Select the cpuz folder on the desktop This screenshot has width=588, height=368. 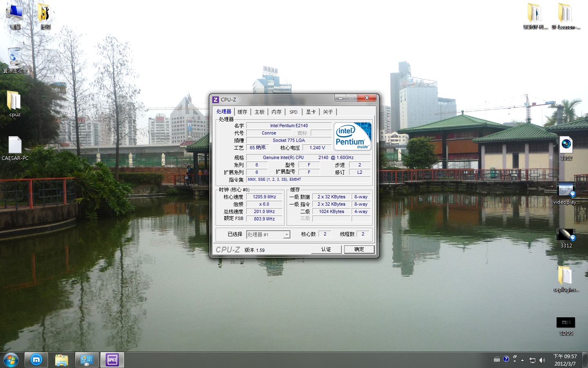14,102
